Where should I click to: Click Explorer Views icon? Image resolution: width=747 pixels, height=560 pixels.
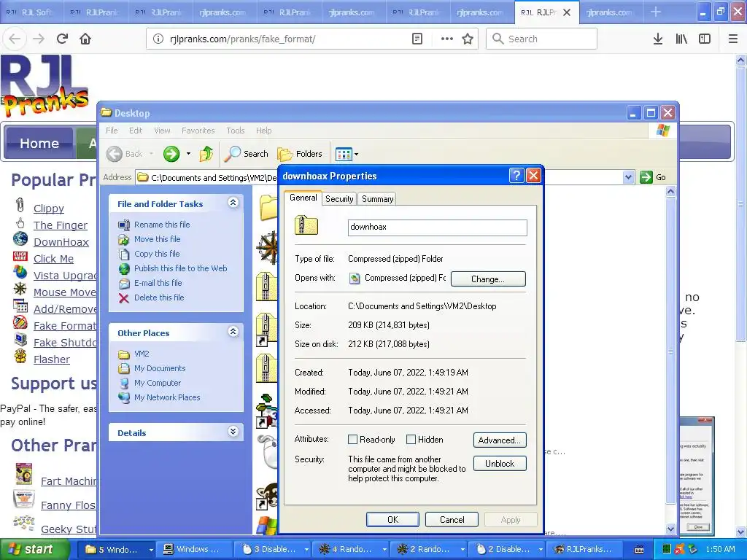point(344,154)
